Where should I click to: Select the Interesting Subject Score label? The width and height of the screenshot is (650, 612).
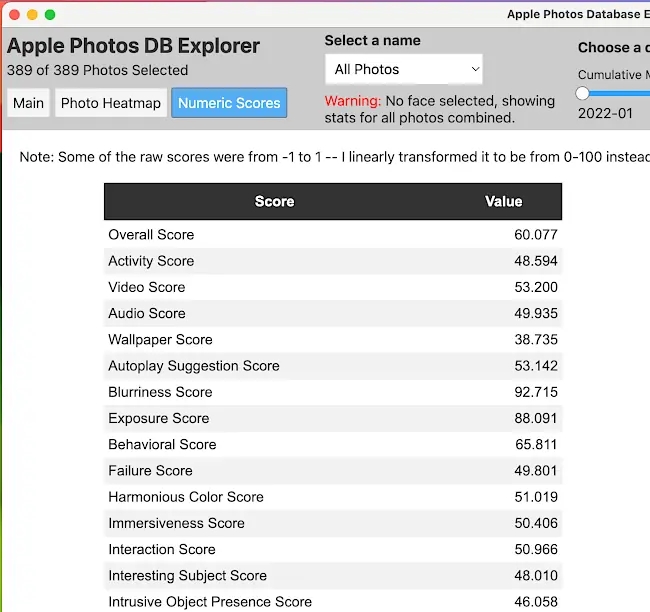click(188, 576)
